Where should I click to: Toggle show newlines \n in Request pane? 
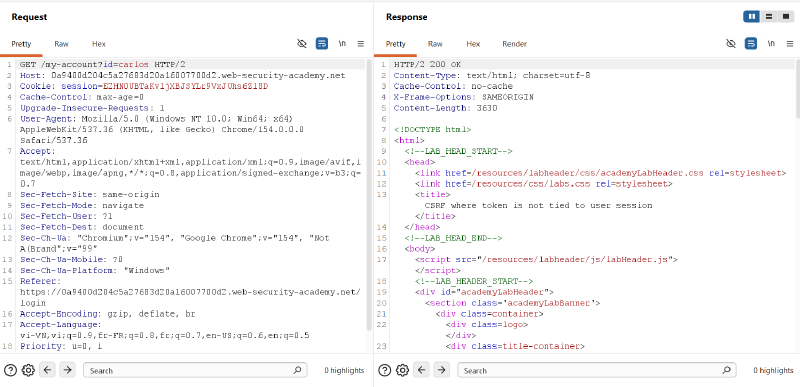tap(342, 44)
